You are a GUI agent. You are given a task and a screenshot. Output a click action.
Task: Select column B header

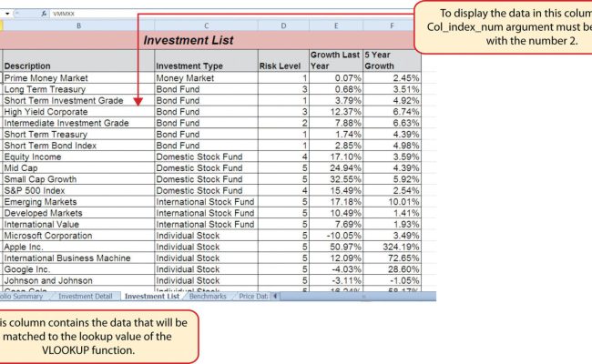click(78, 25)
